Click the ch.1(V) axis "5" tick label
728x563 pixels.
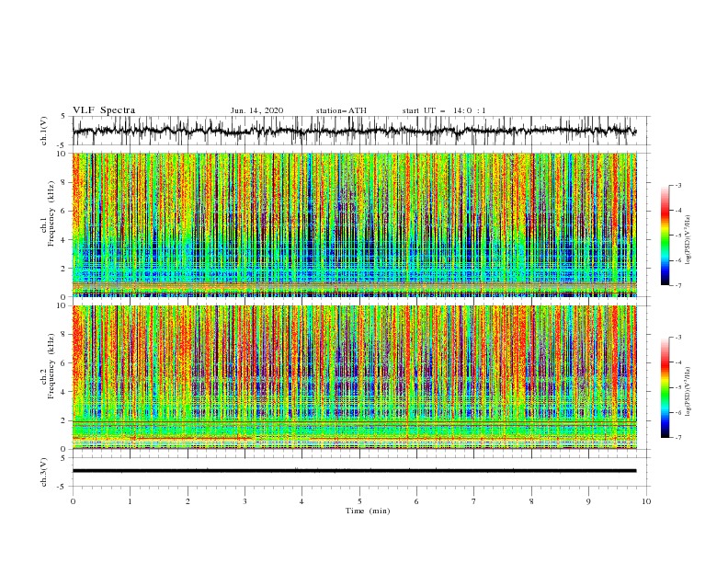(x=64, y=116)
